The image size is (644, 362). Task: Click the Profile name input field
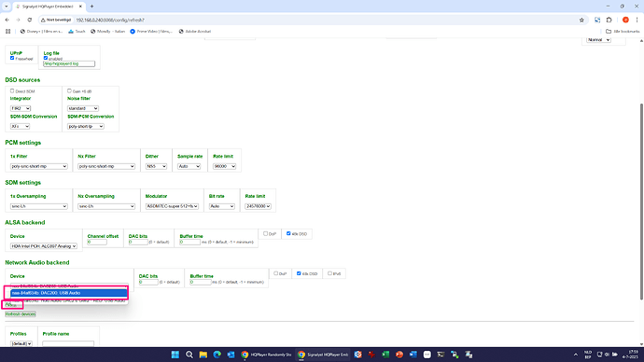tap(68, 343)
